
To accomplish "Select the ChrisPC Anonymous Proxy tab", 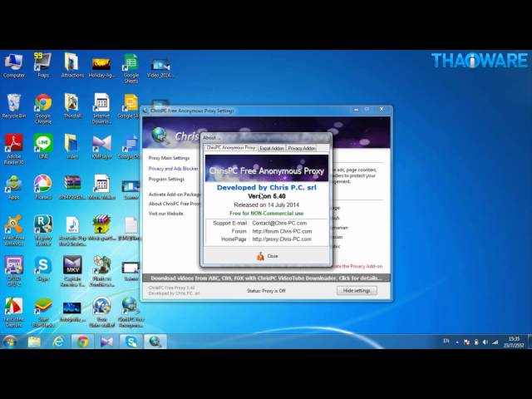I will 231,148.
